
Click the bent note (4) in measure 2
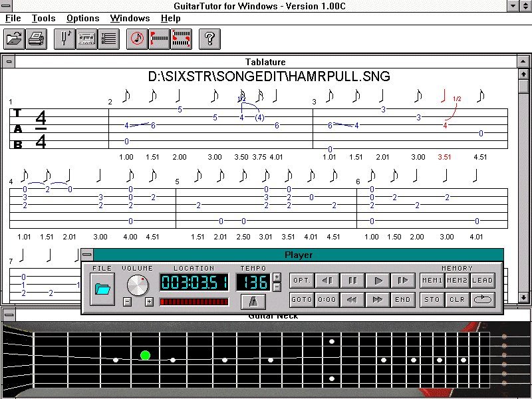pyautogui.click(x=259, y=118)
